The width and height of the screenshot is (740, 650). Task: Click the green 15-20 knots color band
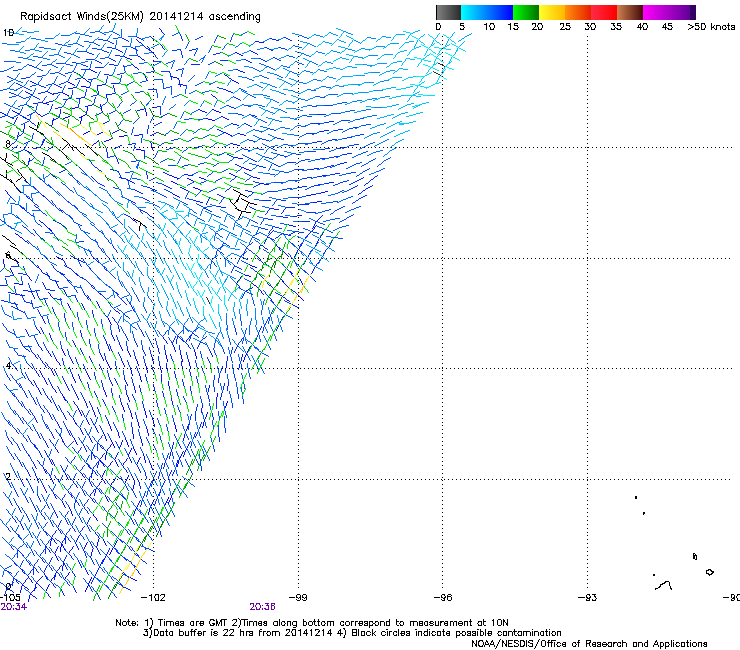click(526, 12)
